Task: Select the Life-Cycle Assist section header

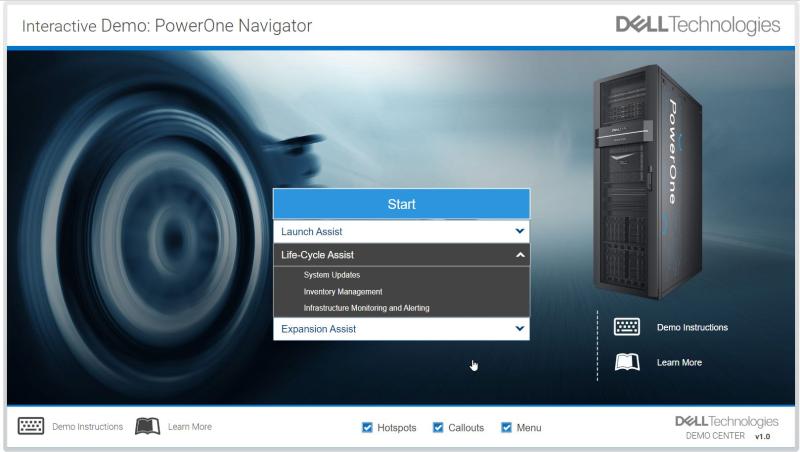Action: click(x=402, y=255)
